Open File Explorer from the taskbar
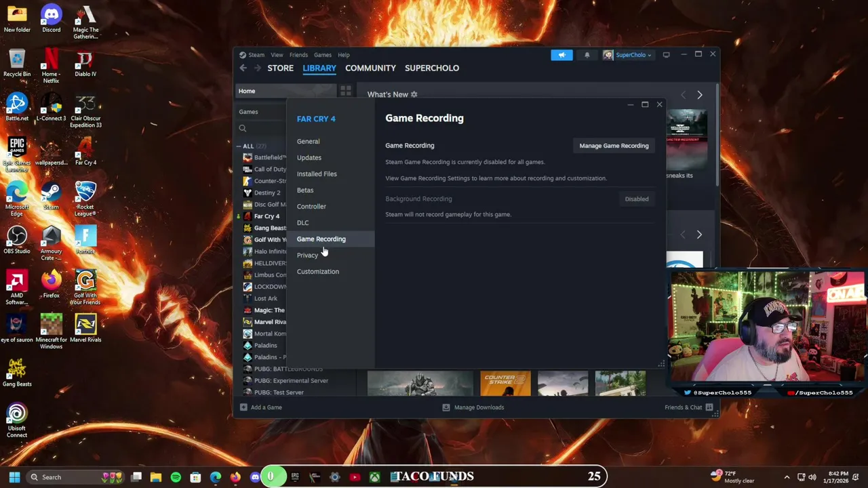 point(156,477)
